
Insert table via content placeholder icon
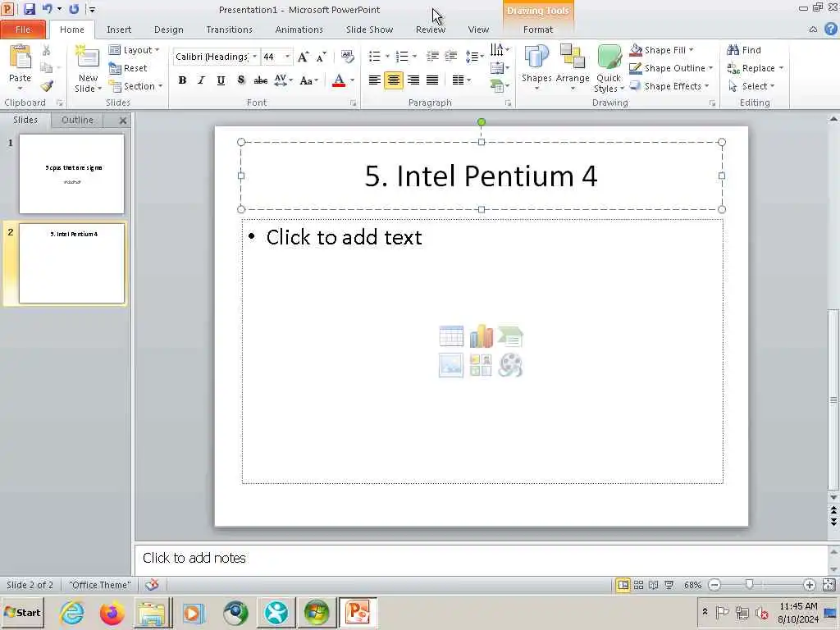point(451,336)
